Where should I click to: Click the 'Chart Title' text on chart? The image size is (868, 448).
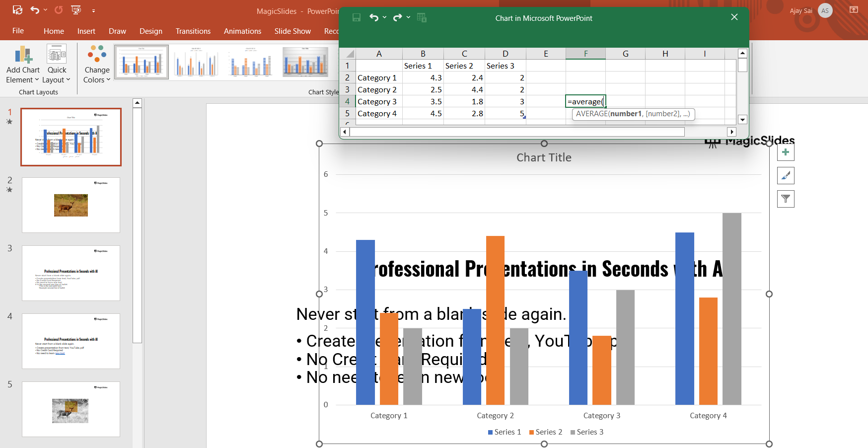[544, 157]
